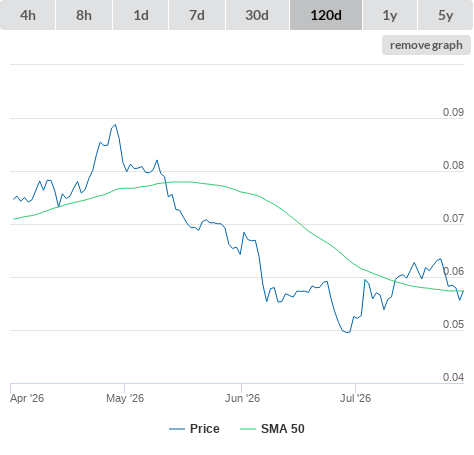Select the 8h time range tab
The image size is (474, 455).
click(x=84, y=15)
